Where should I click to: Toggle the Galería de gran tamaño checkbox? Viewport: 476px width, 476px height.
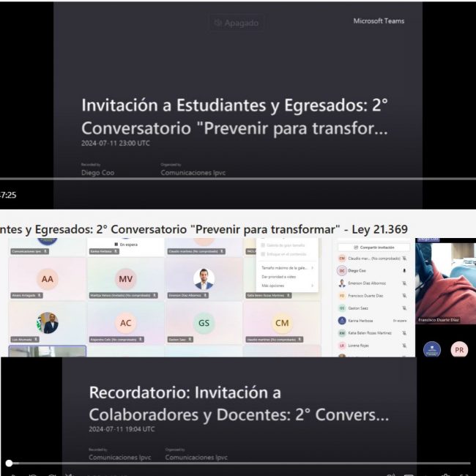(x=264, y=245)
